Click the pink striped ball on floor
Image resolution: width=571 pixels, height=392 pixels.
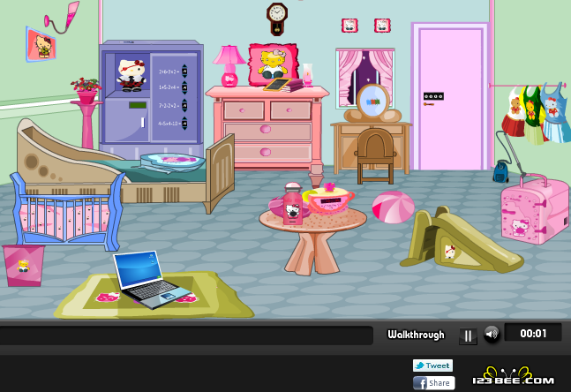(394, 207)
